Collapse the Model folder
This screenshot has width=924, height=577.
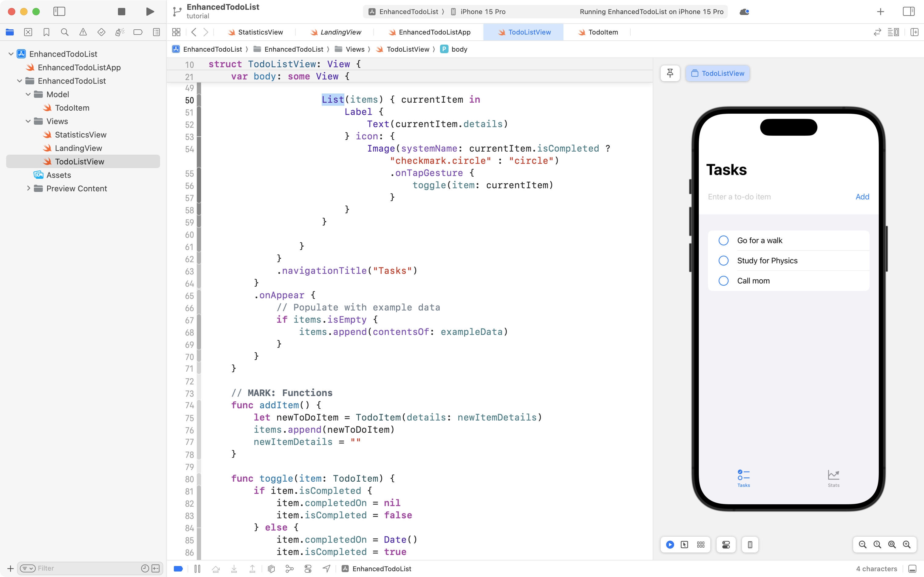click(28, 94)
